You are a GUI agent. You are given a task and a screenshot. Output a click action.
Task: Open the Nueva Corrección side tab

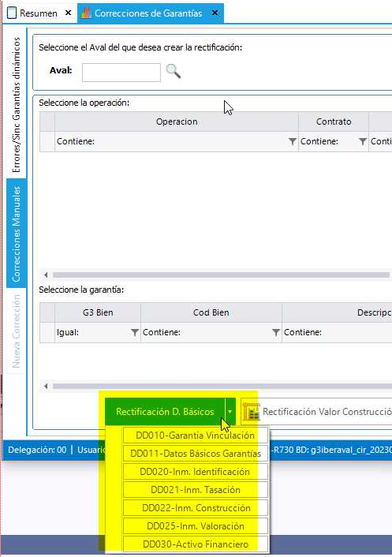click(16, 331)
